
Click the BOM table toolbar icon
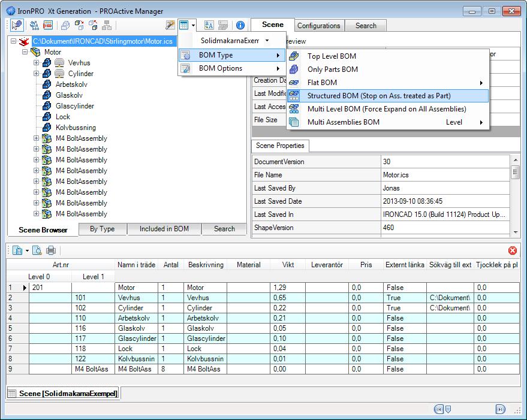pyautogui.click(x=184, y=25)
